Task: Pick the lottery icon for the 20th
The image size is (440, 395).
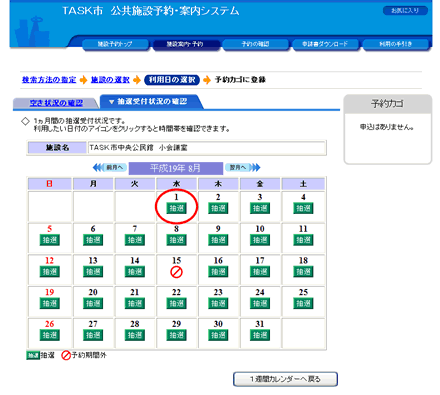Action: [x=93, y=303]
